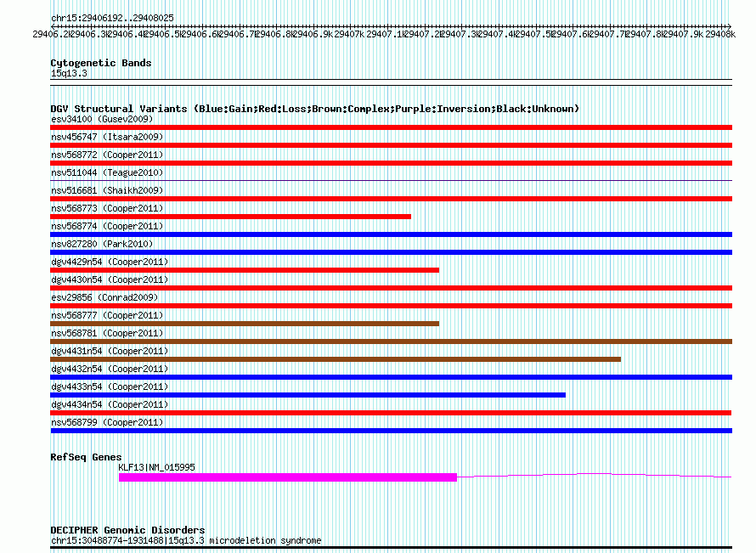
Task: Select the magenta KLF13 exon block
Action: tap(288, 477)
